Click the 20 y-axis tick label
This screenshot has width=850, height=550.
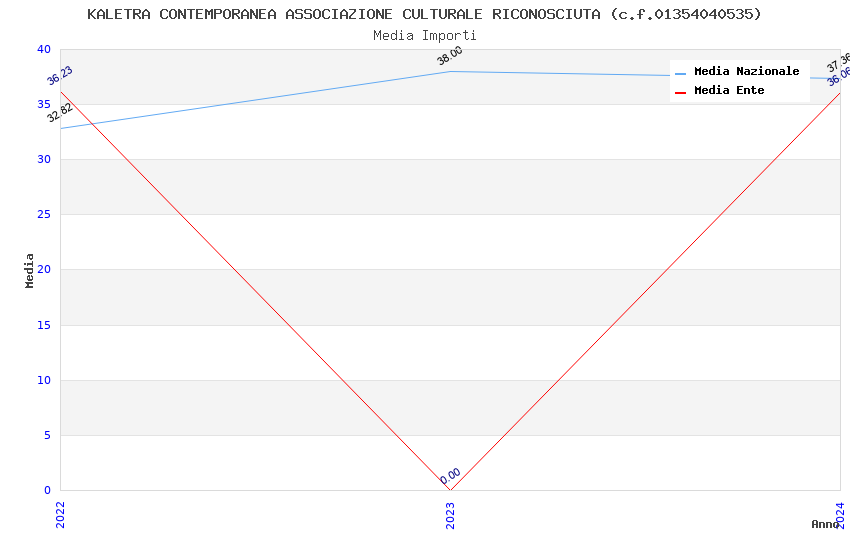[x=44, y=269]
